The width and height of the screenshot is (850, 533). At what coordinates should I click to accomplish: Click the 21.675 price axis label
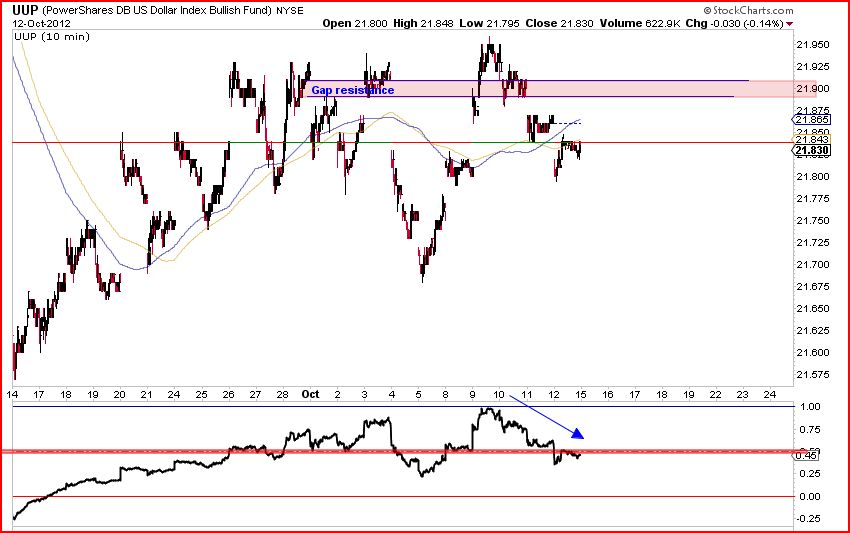pyautogui.click(x=813, y=286)
